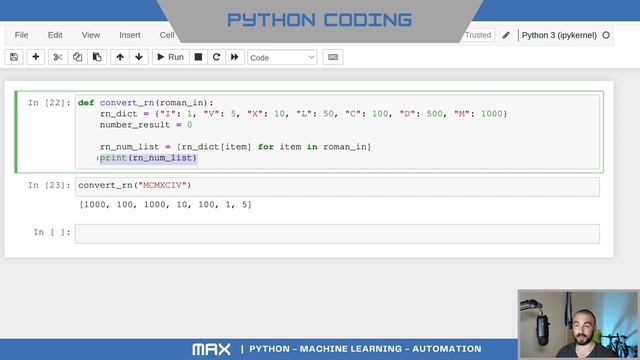Open the cell type Code dropdown
Screen dimensions: 640x360
pos(282,58)
